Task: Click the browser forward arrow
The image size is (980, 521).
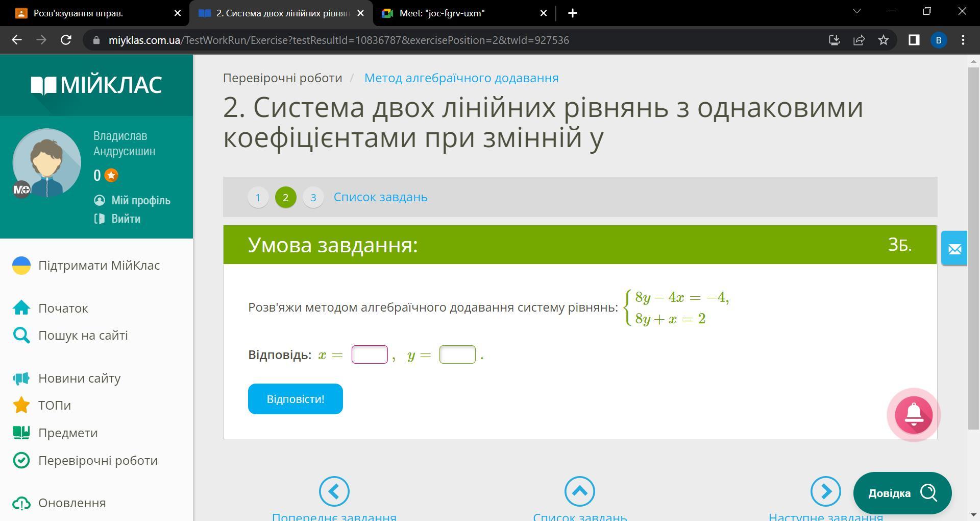Action: (41, 40)
